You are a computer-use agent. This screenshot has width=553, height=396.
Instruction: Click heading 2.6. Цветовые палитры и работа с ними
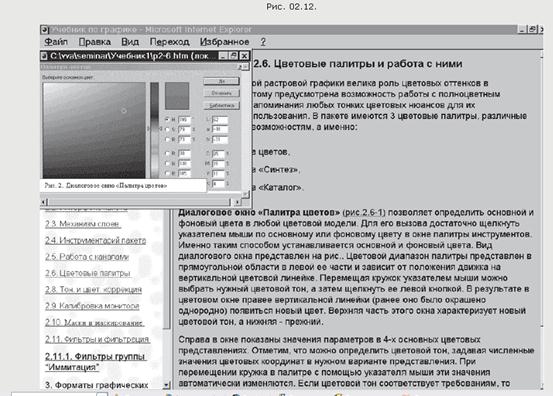pos(358,64)
